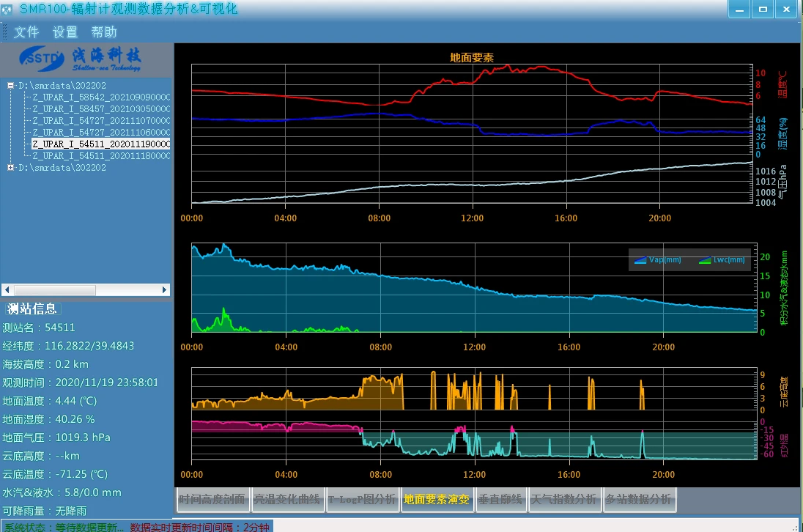803x532 pixels.
Task: Open the 文件 menu
Action: (26, 32)
